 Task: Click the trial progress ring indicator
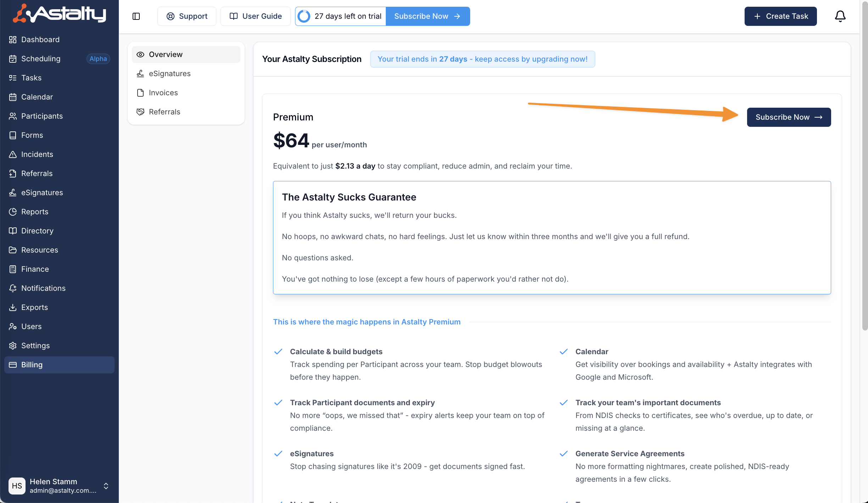pyautogui.click(x=304, y=16)
